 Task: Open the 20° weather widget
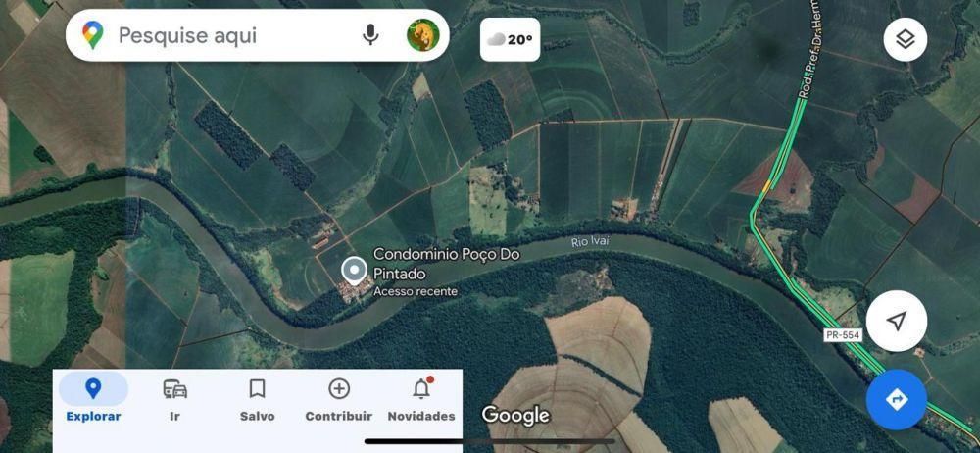pos(510,40)
